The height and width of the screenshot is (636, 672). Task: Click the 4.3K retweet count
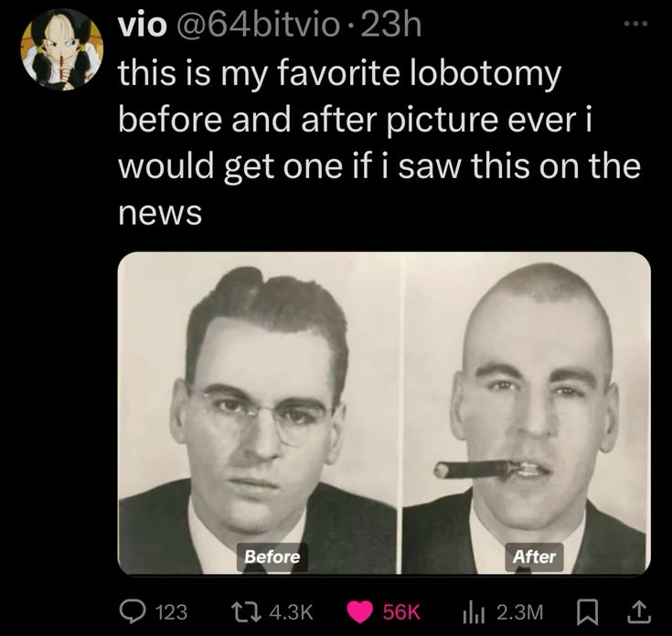pos(292,612)
